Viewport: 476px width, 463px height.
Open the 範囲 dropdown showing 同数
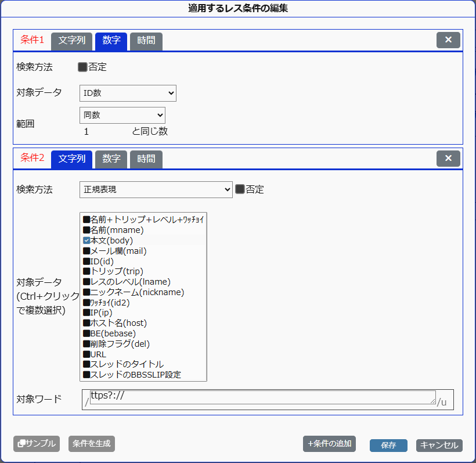click(122, 115)
